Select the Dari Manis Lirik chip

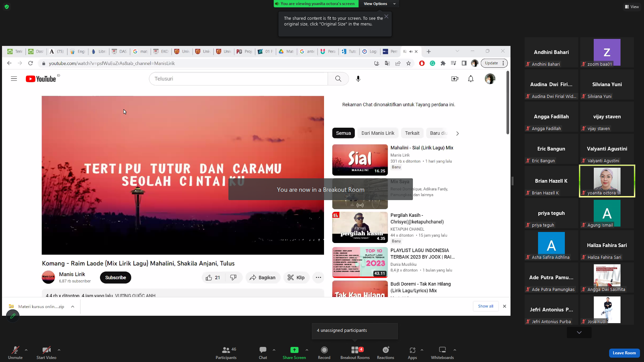point(378,133)
